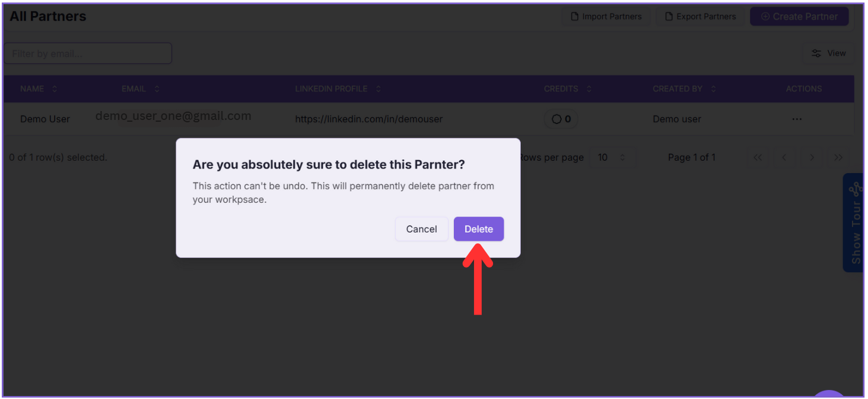
Task: Click the Export Partners button
Action: pos(700,17)
